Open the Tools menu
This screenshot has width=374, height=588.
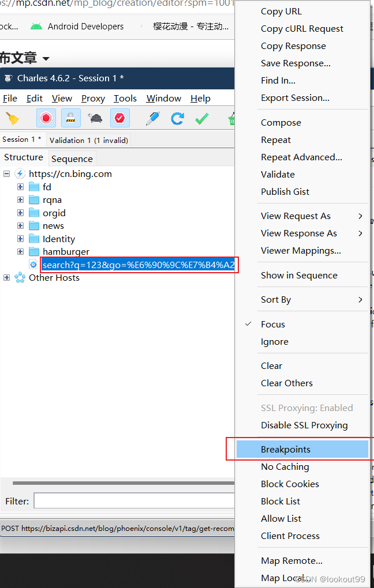[x=125, y=98]
